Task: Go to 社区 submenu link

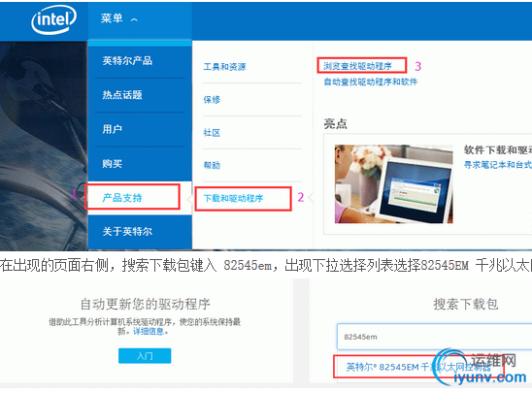Action: 212,133
